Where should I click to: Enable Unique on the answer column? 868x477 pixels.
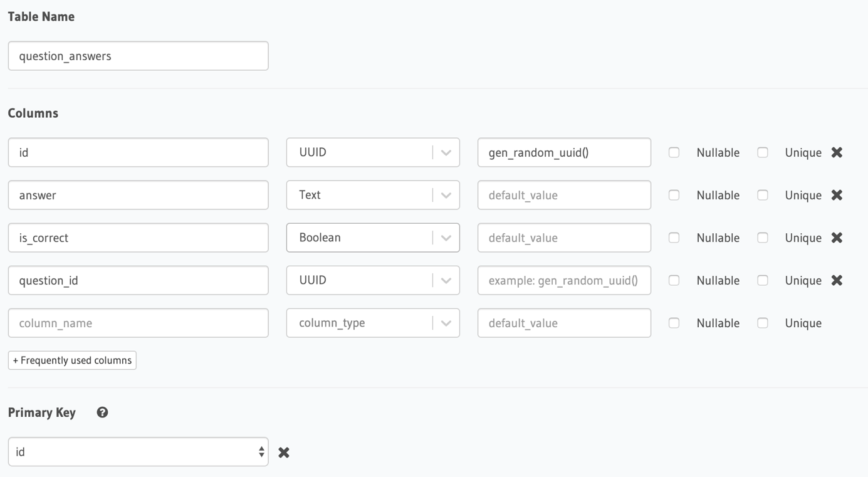click(x=763, y=195)
